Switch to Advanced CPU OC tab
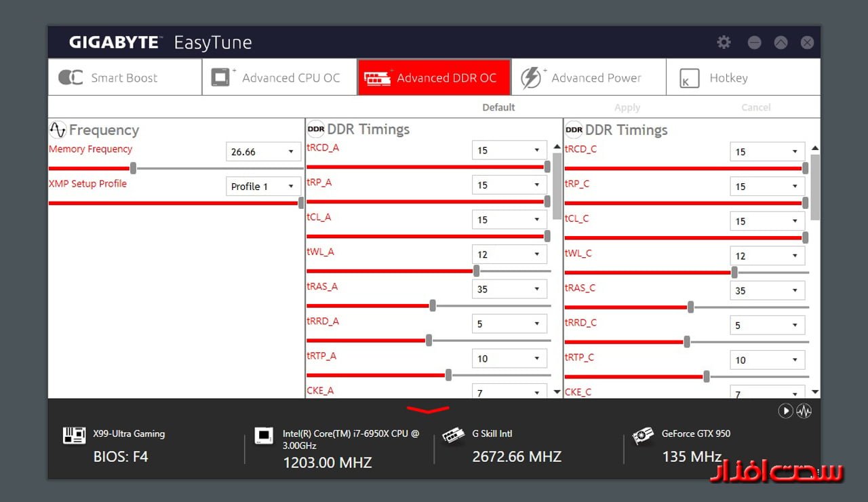This screenshot has width=868, height=502. click(x=279, y=77)
